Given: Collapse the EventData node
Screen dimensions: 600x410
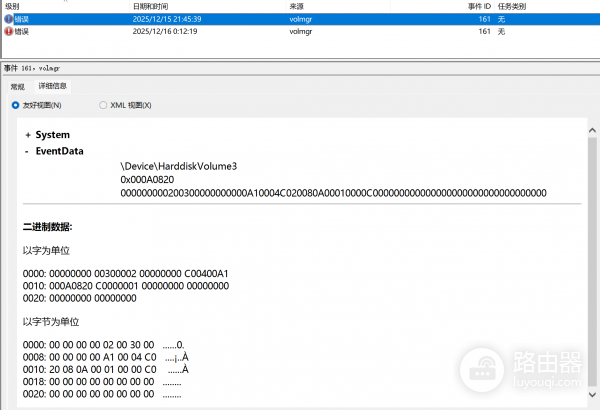Looking at the screenshot, I should [x=28, y=151].
